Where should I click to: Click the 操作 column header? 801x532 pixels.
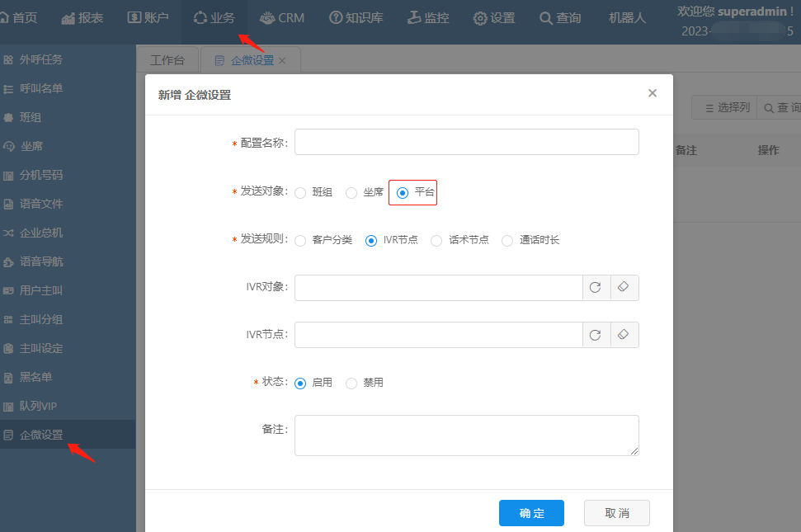pyautogui.click(x=768, y=150)
